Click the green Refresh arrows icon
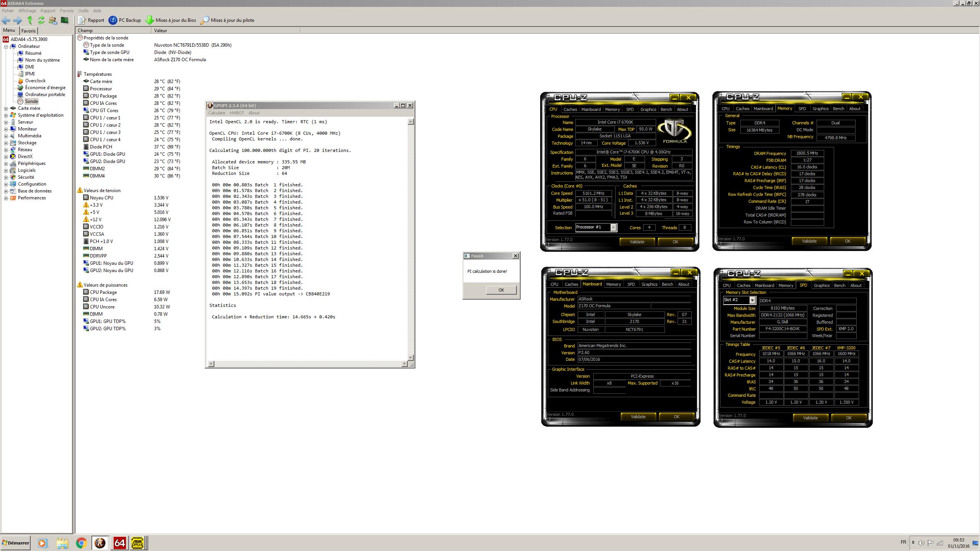980x551 pixels. click(41, 20)
